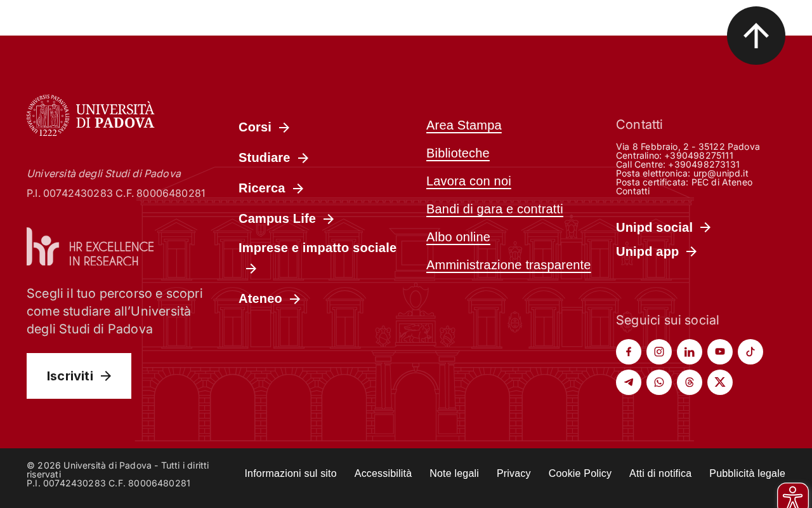
Task: Follow the Bandi di gara e contratti link
Action: (495, 209)
